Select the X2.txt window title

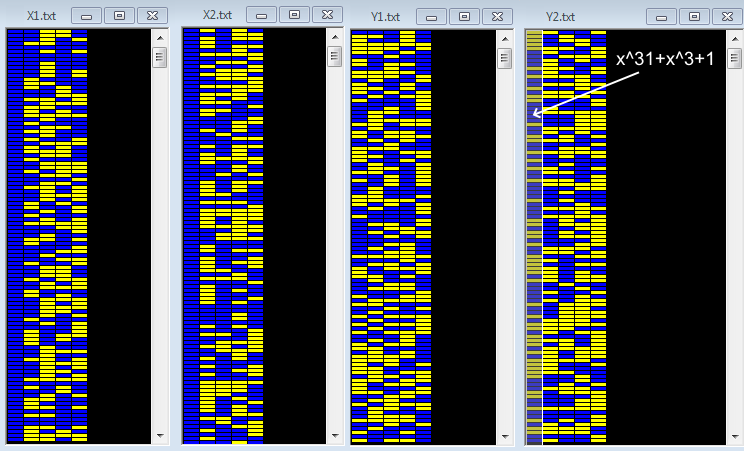tap(217, 15)
